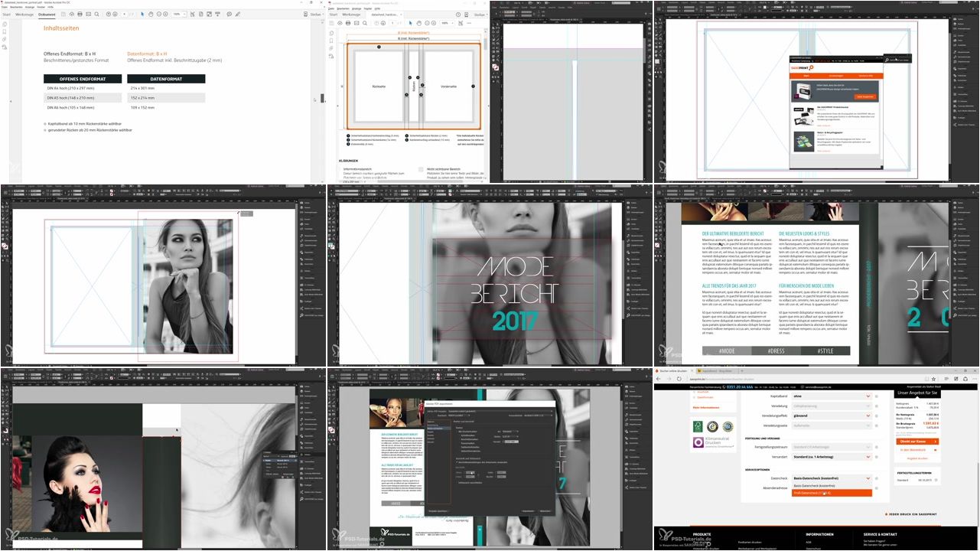Click the print icon in left Acrobat toolbar
The height and width of the screenshot is (551, 980).
pyautogui.click(x=80, y=15)
